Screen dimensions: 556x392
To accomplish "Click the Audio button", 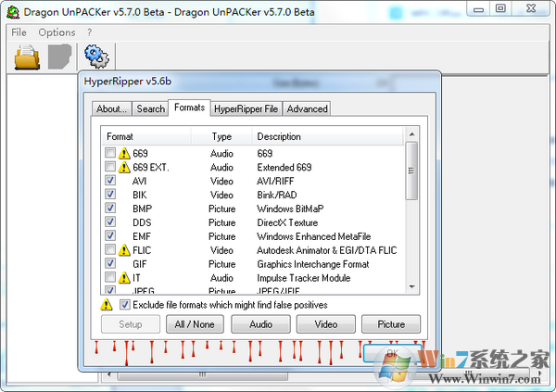I will click(260, 324).
